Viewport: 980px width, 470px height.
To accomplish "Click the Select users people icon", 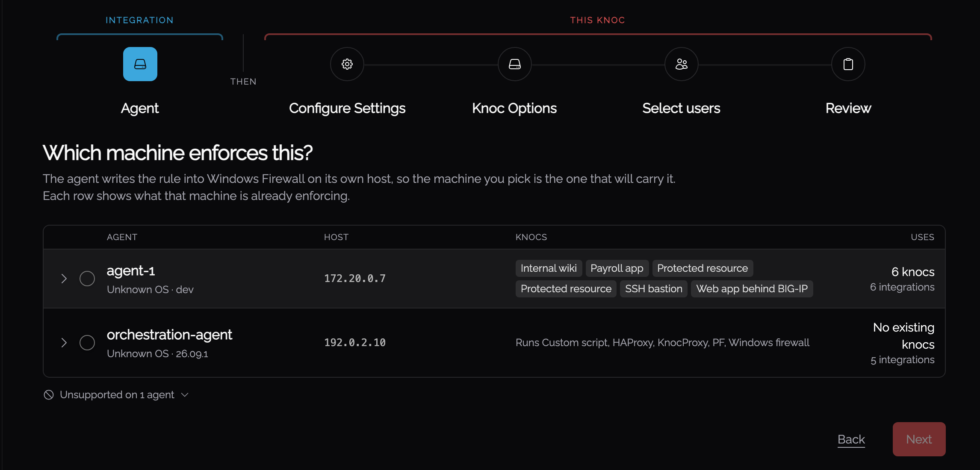I will coord(682,64).
